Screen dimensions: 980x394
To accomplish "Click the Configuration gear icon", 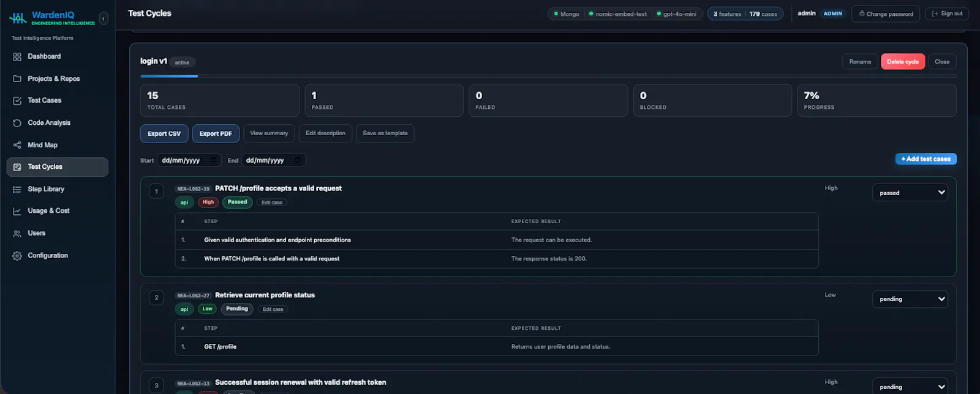I will pos(17,256).
